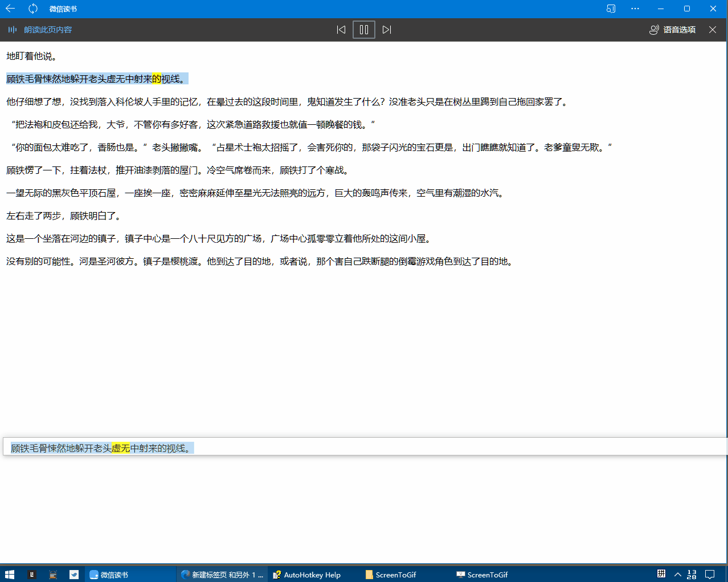This screenshot has width=728, height=582.
Task: Skip to previous paragraph in read aloud
Action: 341,30
